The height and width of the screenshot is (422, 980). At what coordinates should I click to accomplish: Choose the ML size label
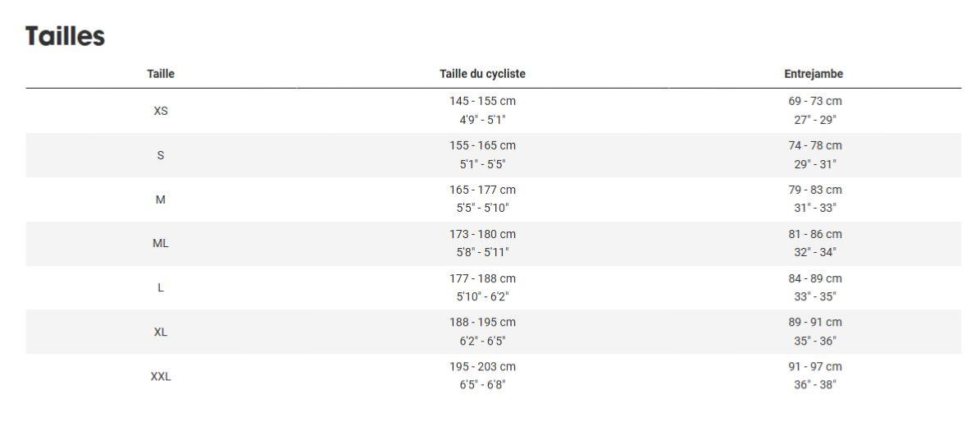161,244
